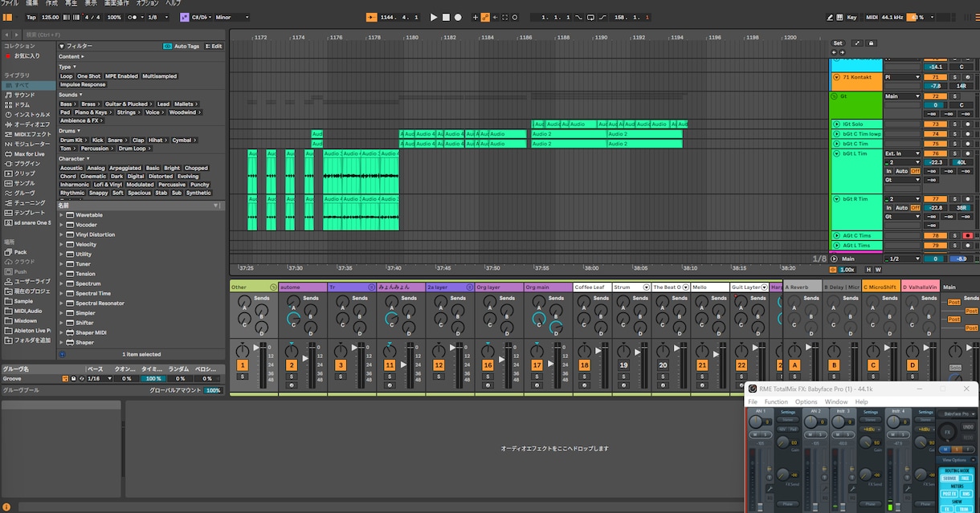Screen dimensions: 980x513
Task: Enable the Arrangement Loop switch
Action: [590, 17]
